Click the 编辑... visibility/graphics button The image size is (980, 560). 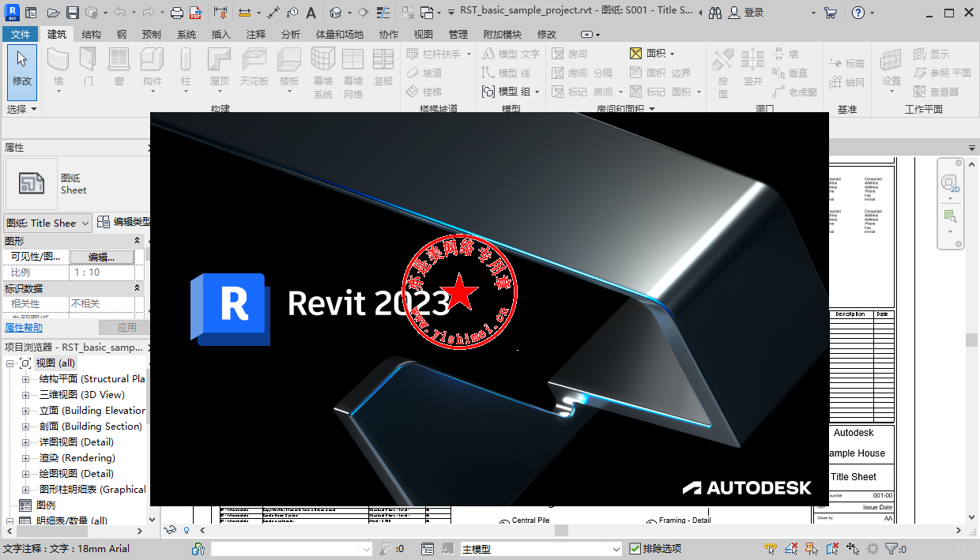tap(101, 257)
